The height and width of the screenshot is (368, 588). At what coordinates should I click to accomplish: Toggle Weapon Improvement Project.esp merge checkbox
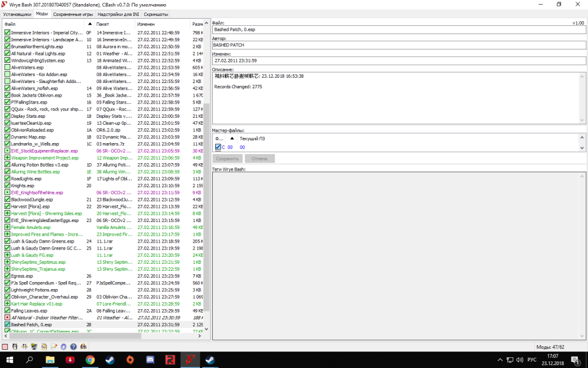pos(7,158)
